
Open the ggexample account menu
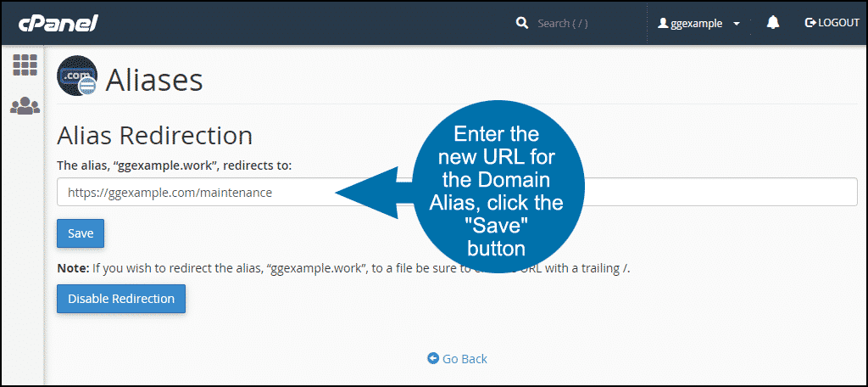pyautogui.click(x=696, y=24)
